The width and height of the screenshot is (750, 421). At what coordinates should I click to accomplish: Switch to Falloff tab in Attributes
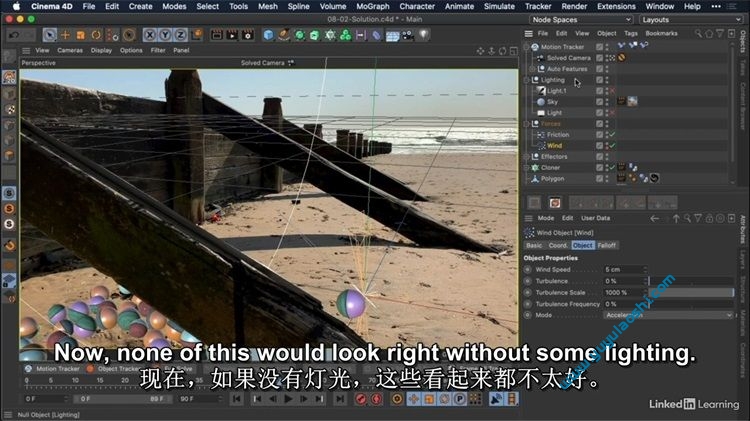pos(607,245)
